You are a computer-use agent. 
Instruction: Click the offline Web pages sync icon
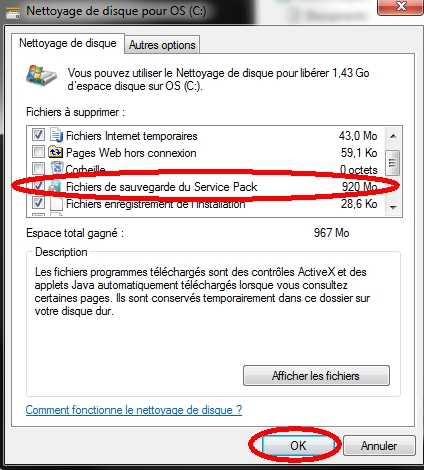pos(55,152)
